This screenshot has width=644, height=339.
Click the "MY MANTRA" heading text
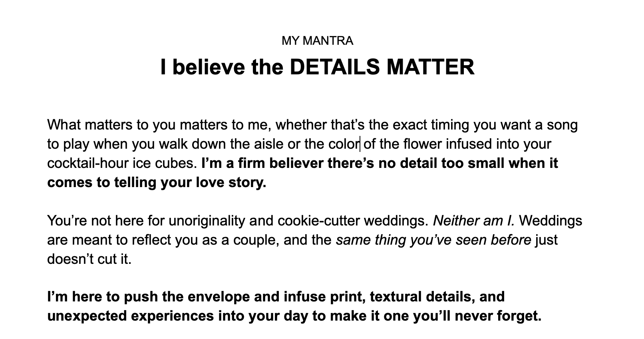point(317,41)
